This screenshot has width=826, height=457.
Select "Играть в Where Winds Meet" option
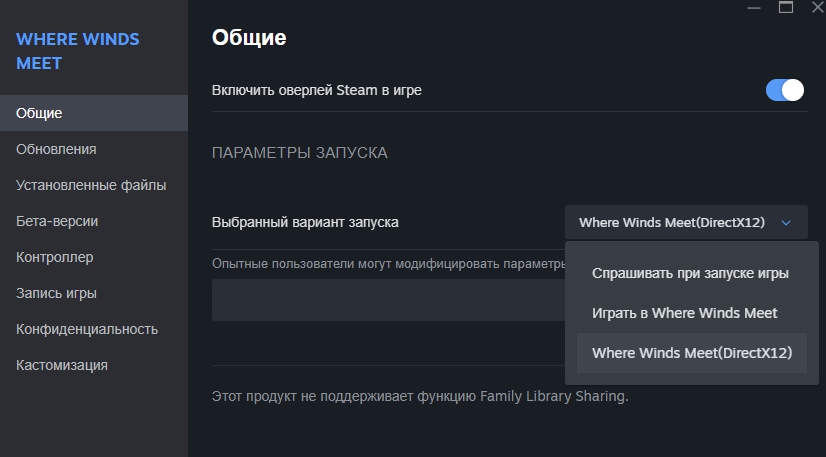[684, 313]
